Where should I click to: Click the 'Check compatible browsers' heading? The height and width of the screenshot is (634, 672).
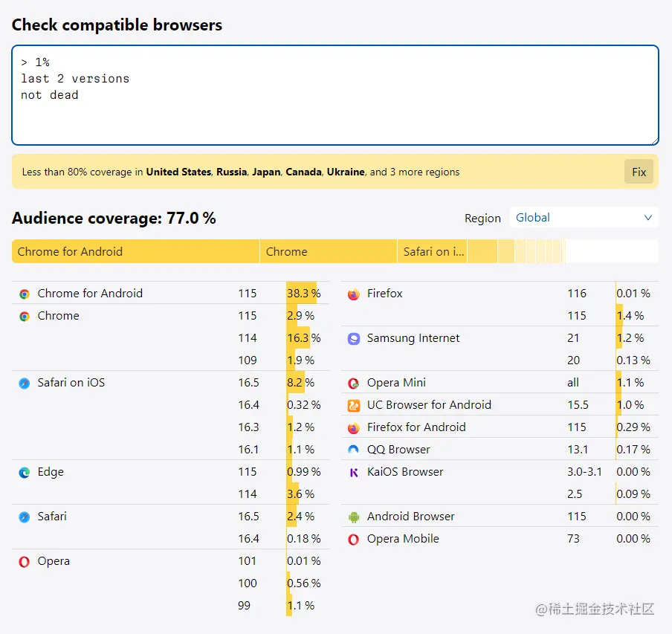[117, 25]
